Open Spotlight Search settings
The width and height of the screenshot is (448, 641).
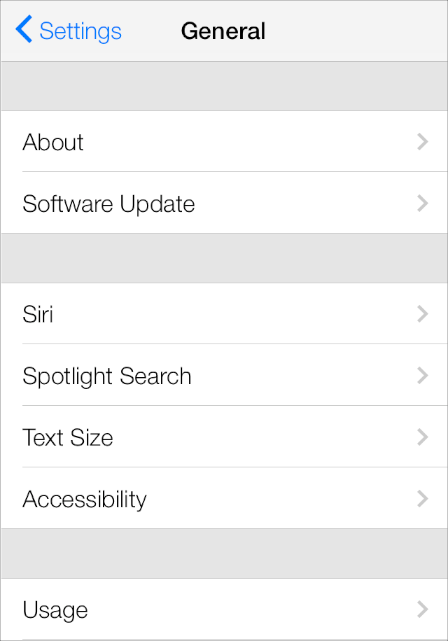(224, 375)
